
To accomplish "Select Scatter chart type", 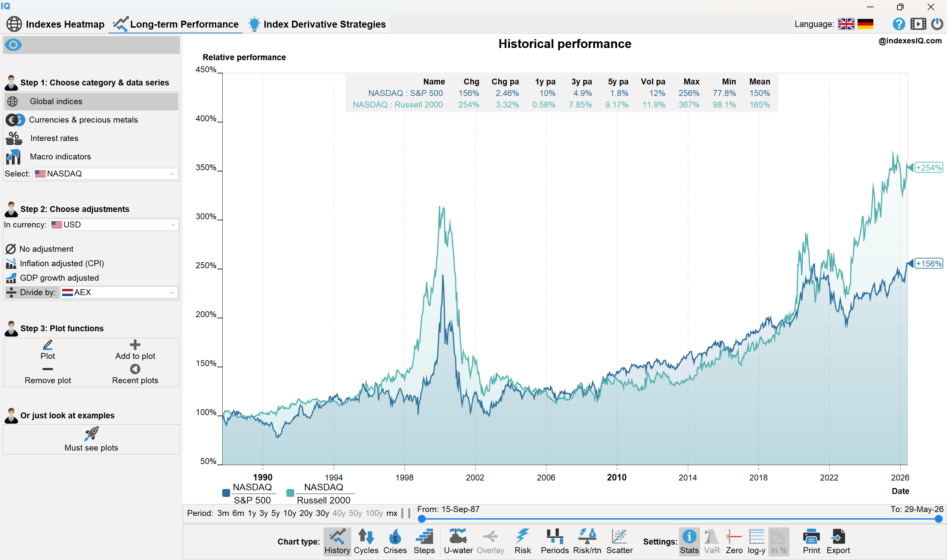I will [619, 542].
